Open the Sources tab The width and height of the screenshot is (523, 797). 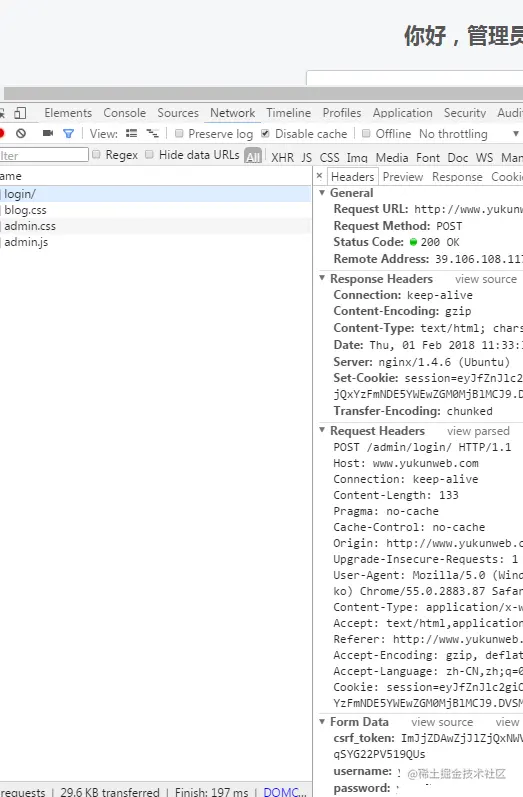tap(178, 113)
